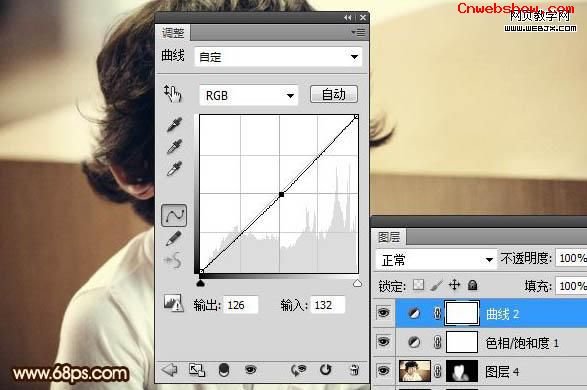
Task: Pick the gray point eyedropper
Action: point(174,147)
